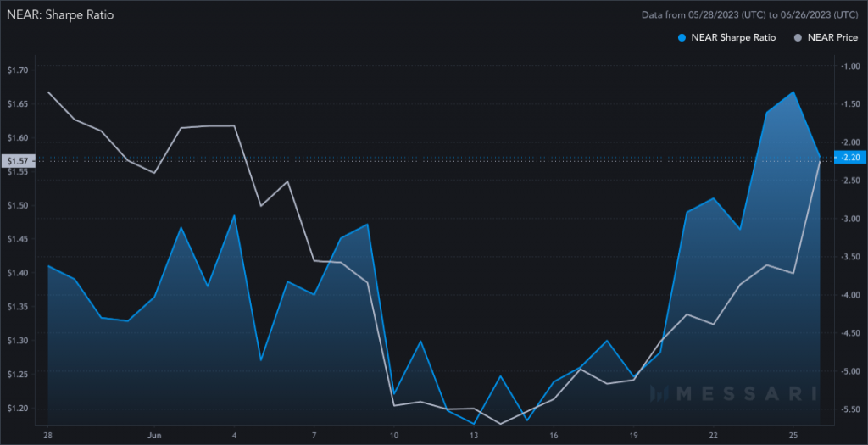Image resolution: width=868 pixels, height=445 pixels.
Task: Click the '4' date axis label
Action: pyautogui.click(x=235, y=435)
